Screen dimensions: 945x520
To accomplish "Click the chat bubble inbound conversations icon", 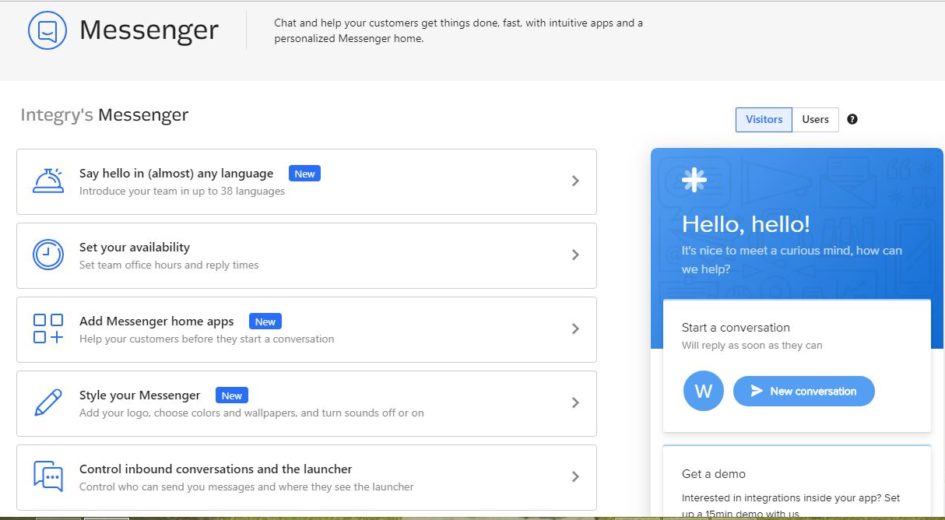I will (x=48, y=476).
